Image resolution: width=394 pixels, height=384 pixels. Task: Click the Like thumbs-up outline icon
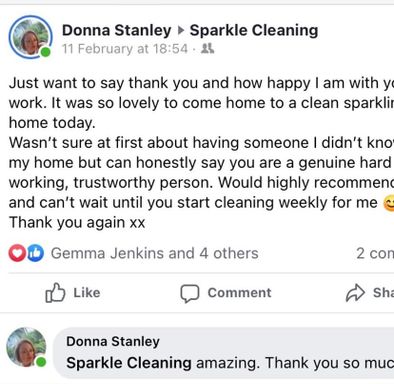(55, 292)
